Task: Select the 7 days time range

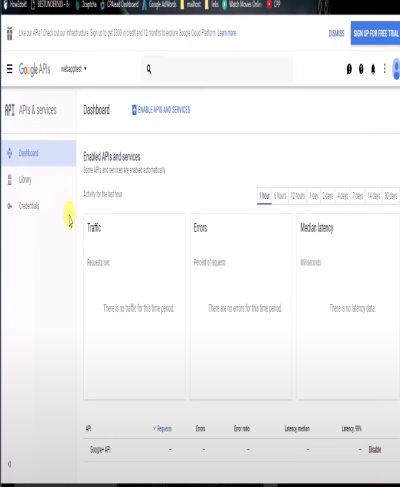Action: coord(358,196)
